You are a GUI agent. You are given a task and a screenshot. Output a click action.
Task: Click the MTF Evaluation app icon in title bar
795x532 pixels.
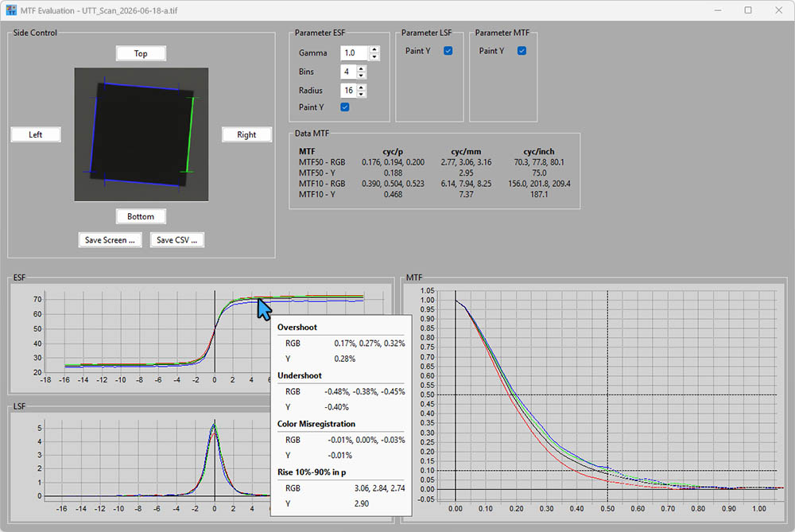[11, 10]
